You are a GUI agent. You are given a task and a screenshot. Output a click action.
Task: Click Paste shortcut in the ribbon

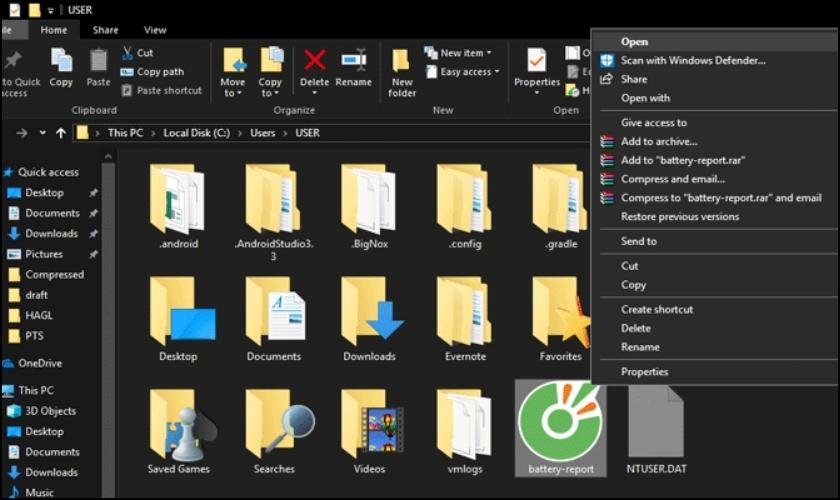(x=162, y=91)
